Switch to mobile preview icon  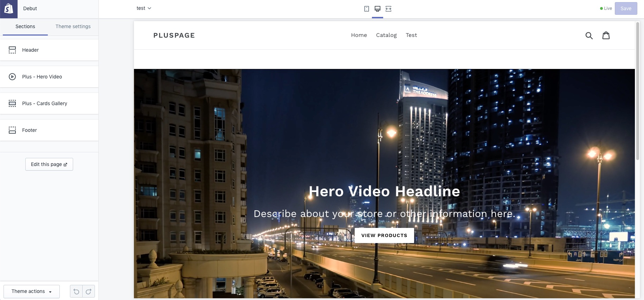367,9
